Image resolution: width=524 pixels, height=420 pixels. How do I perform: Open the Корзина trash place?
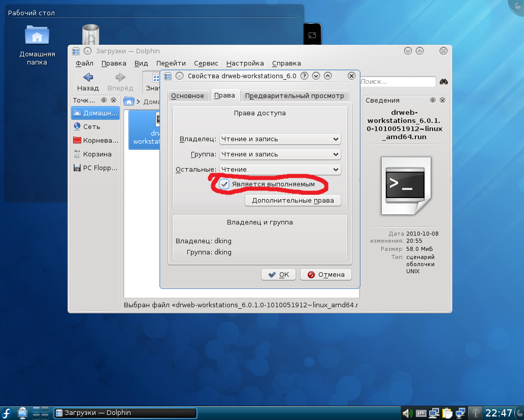97,154
